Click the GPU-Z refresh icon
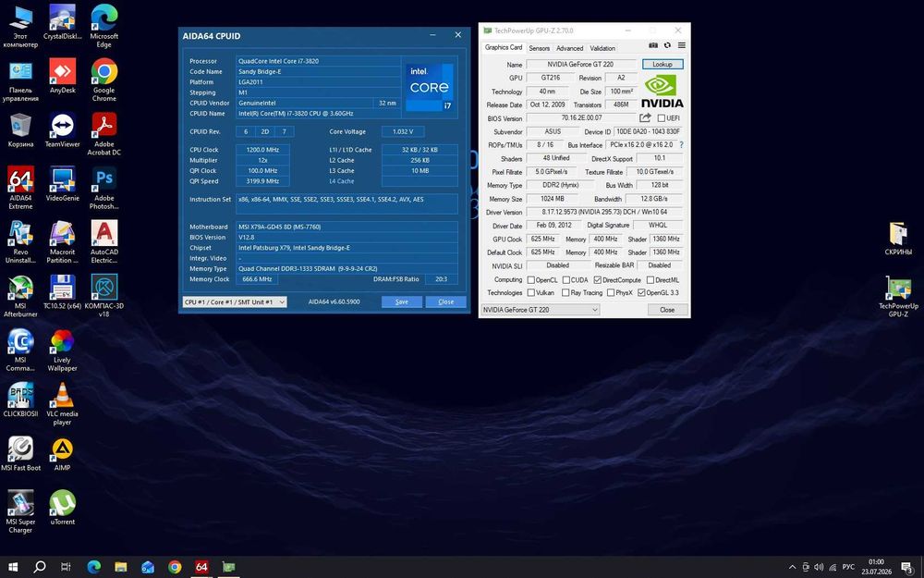 (x=667, y=45)
